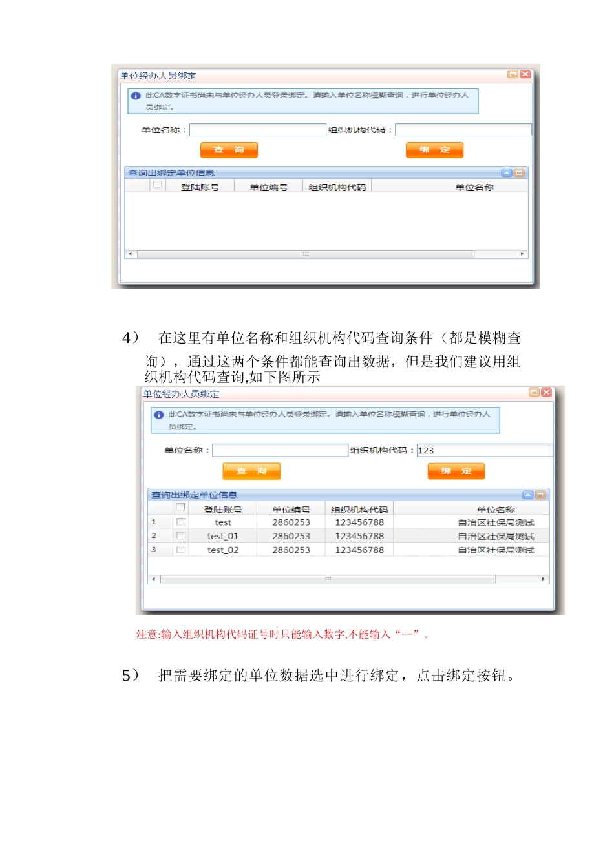Click 绑定 button in the lower dialog

[x=456, y=471]
